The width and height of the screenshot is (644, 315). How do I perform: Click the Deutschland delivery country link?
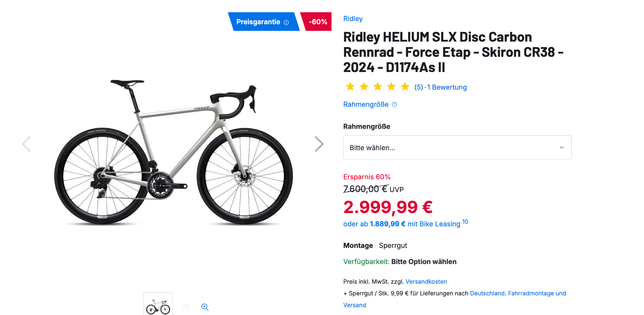tap(487, 293)
